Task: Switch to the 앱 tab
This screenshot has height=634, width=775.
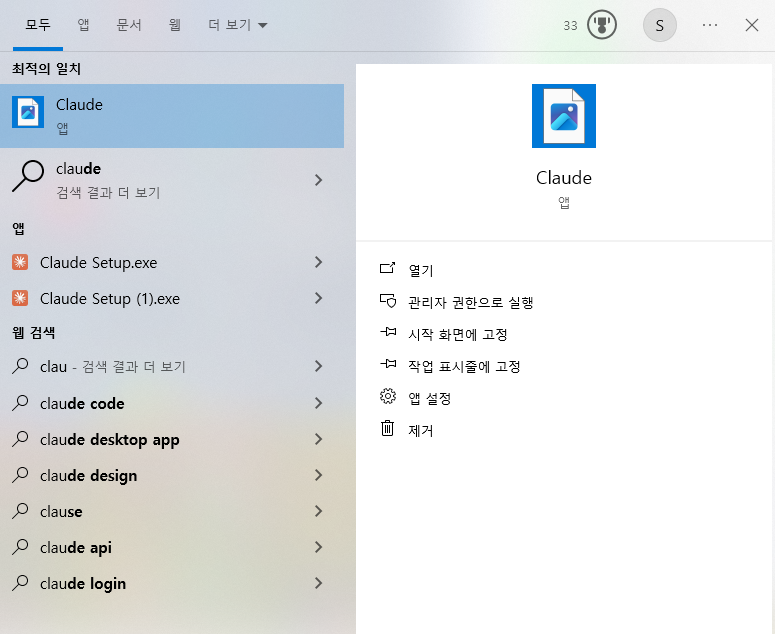Action: (x=83, y=25)
